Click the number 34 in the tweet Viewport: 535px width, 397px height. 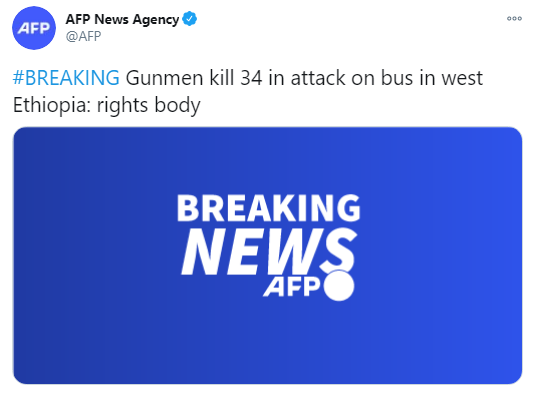252,78
